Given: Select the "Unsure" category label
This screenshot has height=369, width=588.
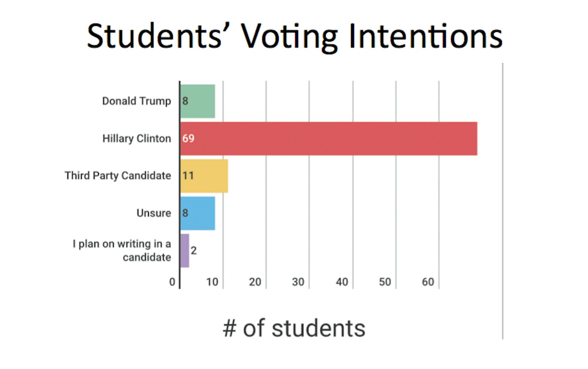Looking at the screenshot, I should coord(154,213).
